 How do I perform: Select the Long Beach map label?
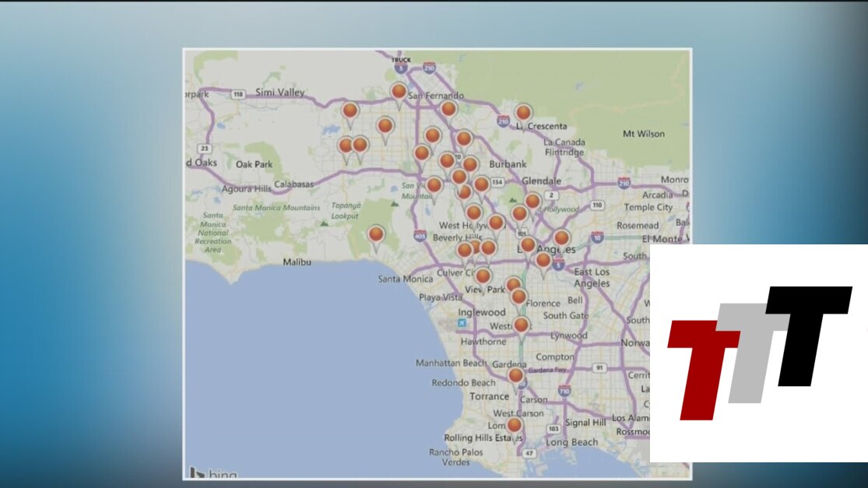pyautogui.click(x=571, y=442)
